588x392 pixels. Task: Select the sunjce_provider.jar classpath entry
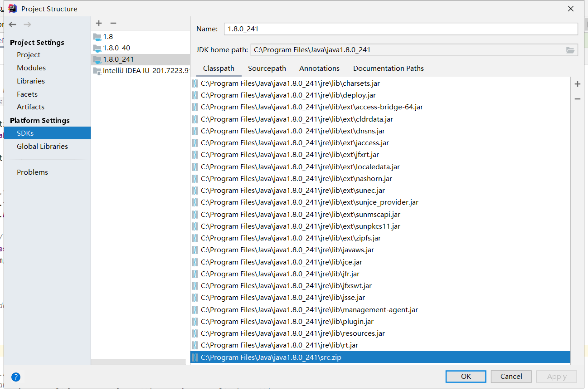click(380, 202)
